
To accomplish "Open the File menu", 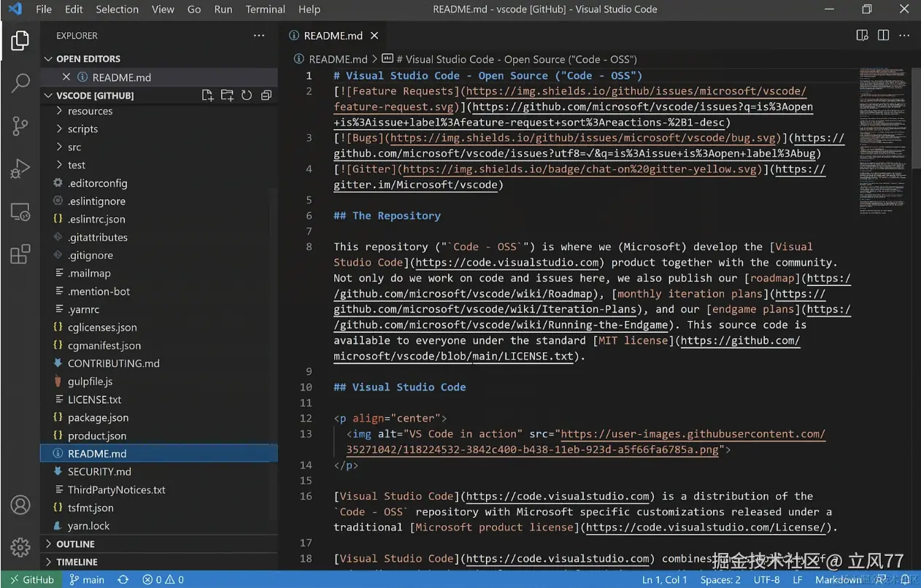I will pyautogui.click(x=44, y=9).
